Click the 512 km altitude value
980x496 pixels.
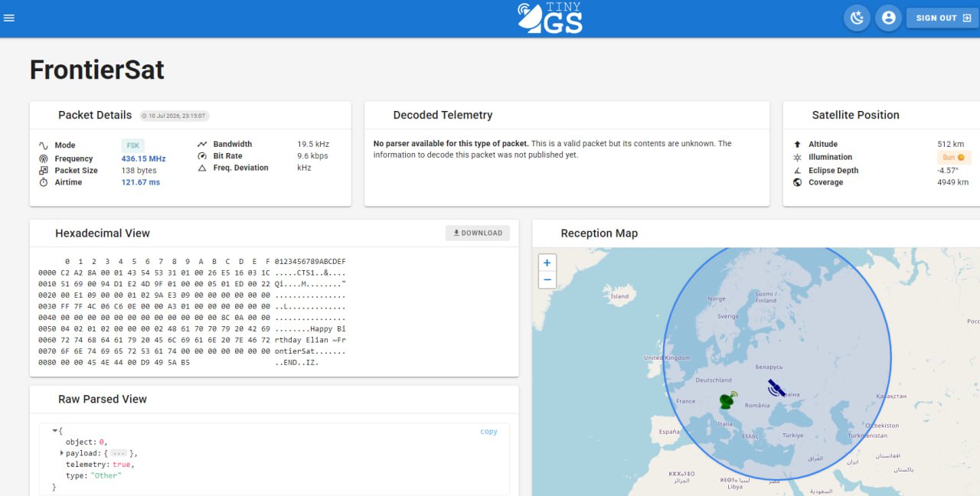[x=950, y=144]
